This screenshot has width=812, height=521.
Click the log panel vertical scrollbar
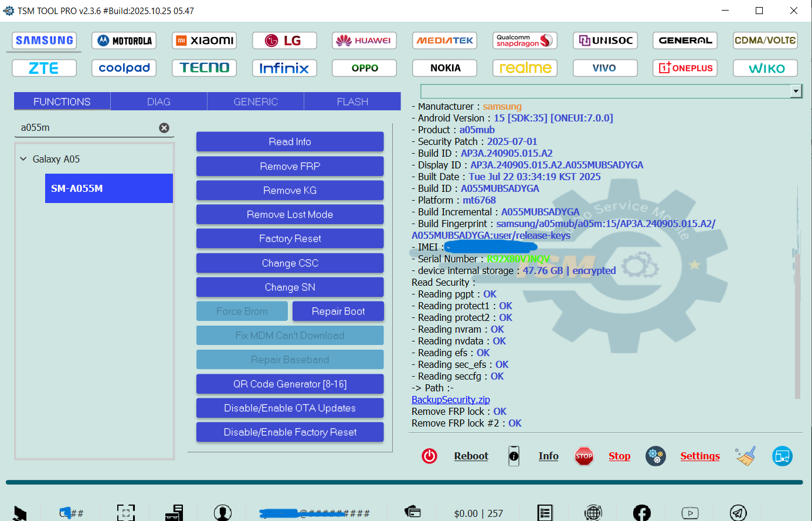(797, 293)
